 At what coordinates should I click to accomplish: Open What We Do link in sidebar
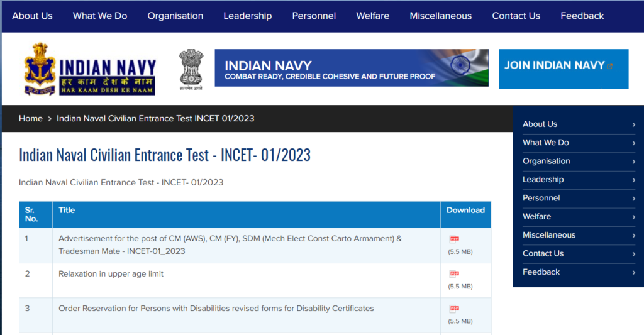point(545,143)
